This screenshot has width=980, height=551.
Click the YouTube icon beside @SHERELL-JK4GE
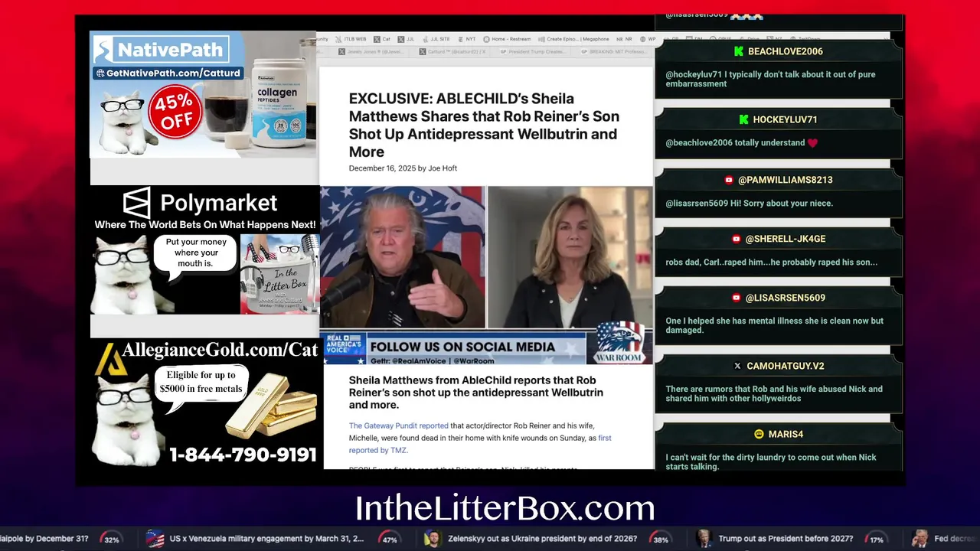(x=736, y=239)
